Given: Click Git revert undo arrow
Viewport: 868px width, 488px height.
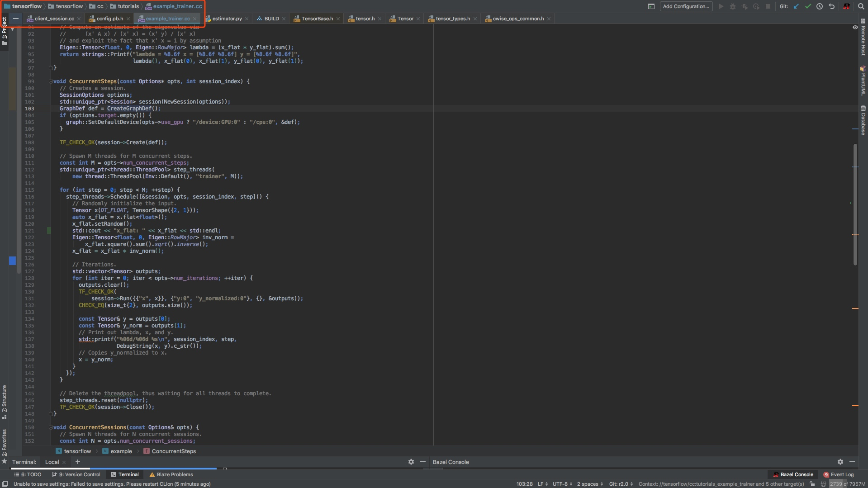Looking at the screenshot, I should (x=831, y=6).
